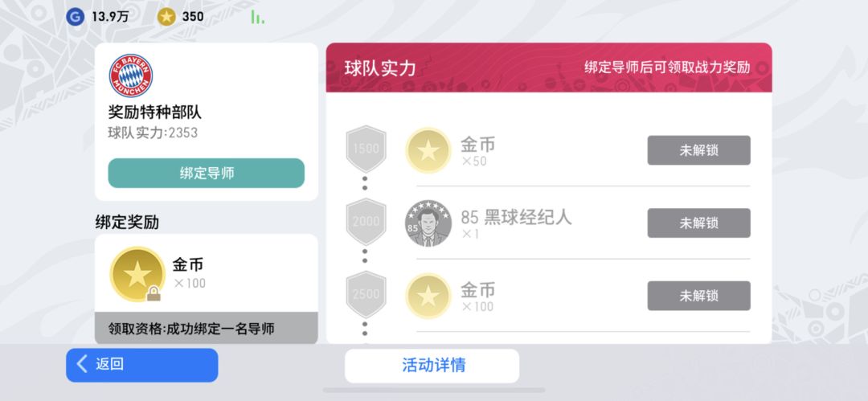Tap the blue G currency icon
868x401 pixels.
(75, 16)
